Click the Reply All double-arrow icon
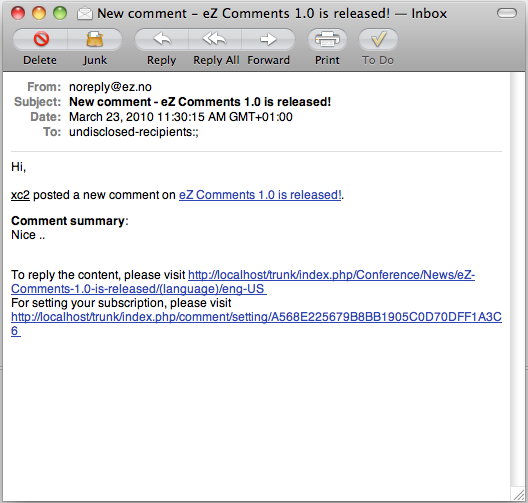The height and width of the screenshot is (503, 528). [x=214, y=39]
